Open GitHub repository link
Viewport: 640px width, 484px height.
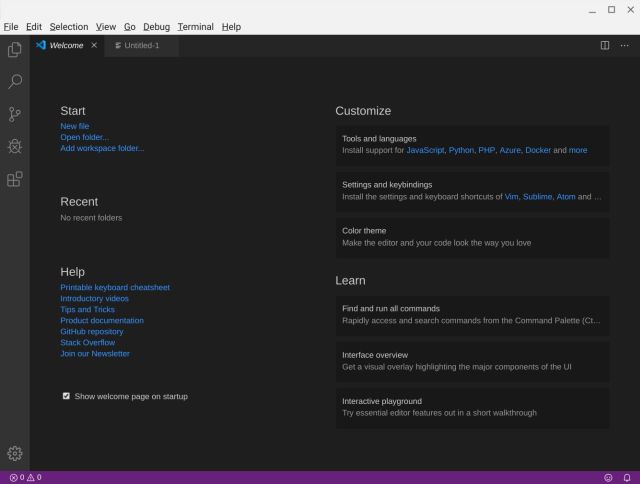[x=92, y=331]
